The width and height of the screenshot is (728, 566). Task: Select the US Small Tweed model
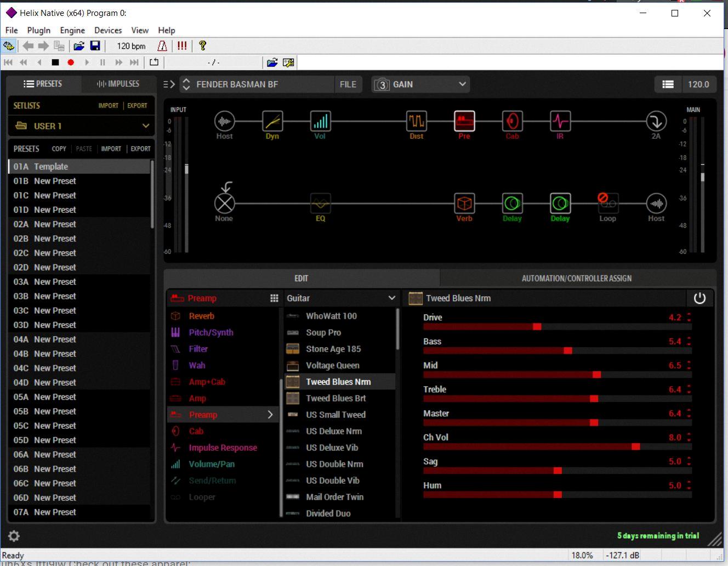[x=335, y=415]
